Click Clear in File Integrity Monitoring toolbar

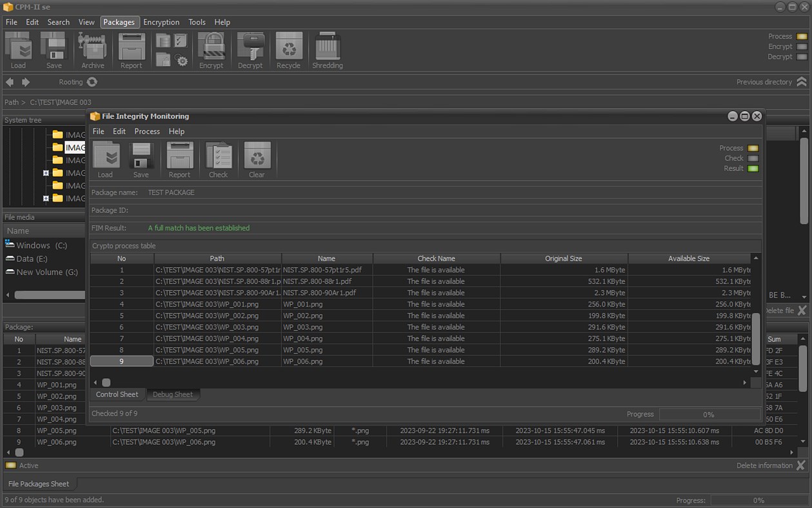[257, 160]
